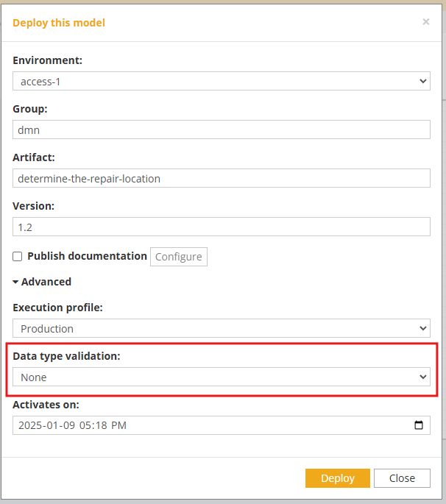Click the chevron arrow of the Environment dropdown
This screenshot has height=504, width=446.
tap(423, 82)
